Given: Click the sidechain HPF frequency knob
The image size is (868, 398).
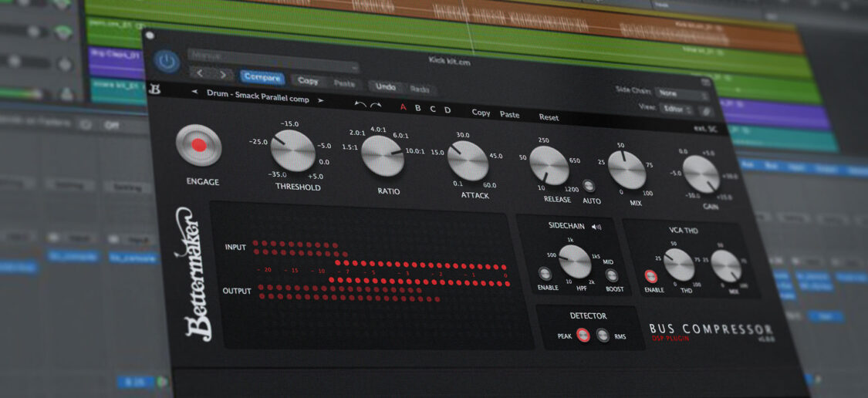Looking at the screenshot, I should [575, 261].
